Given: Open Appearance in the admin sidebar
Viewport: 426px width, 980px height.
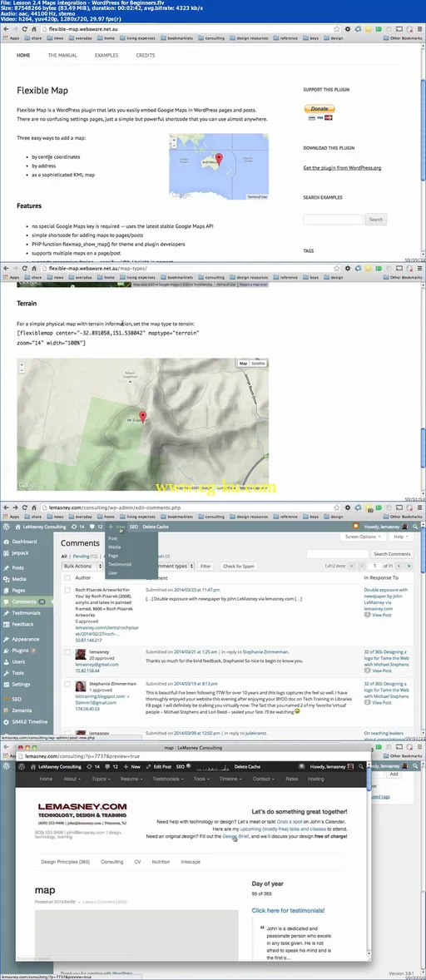Looking at the screenshot, I should 25,640.
